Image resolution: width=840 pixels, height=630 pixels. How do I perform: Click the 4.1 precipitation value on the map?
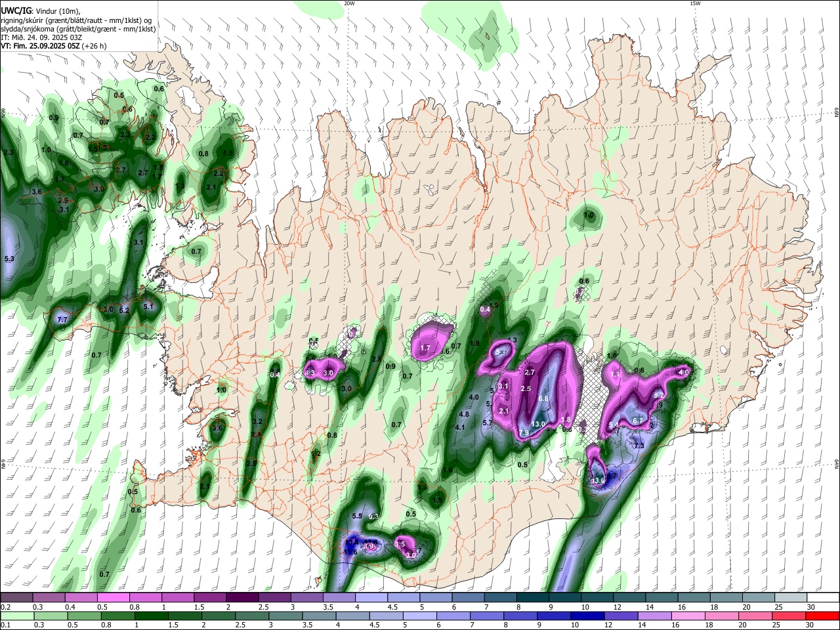pos(460,427)
